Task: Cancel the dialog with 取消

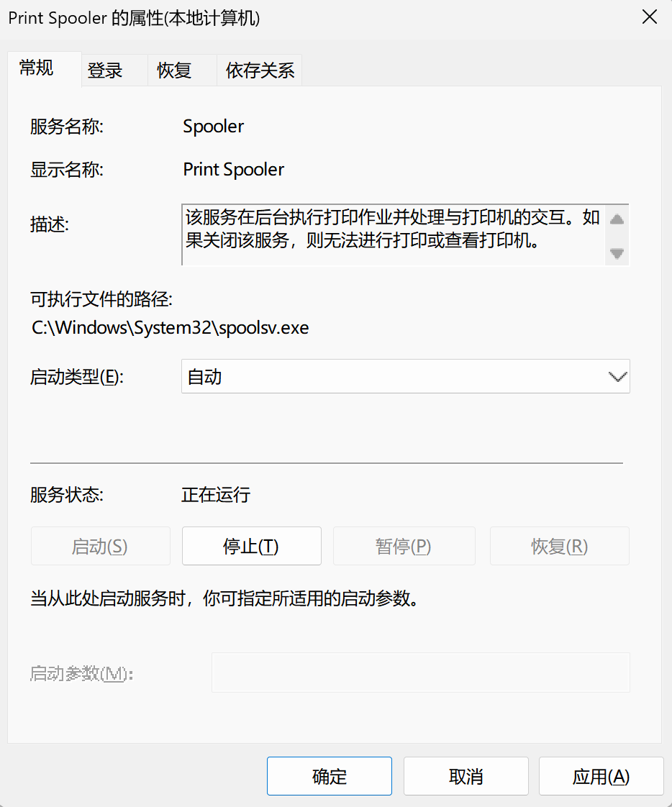Action: click(466, 776)
